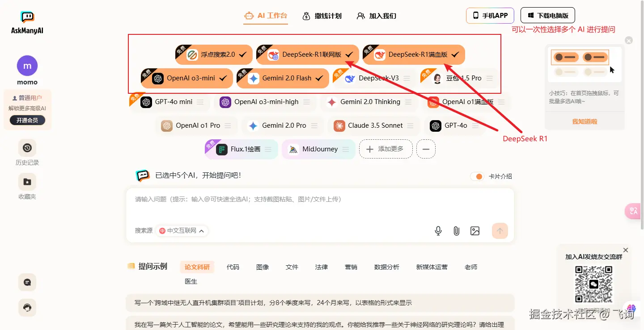644x330 pixels.
Task: Click the 跨域中继无人直升机集群项目 example prompt
Action: tap(320, 303)
